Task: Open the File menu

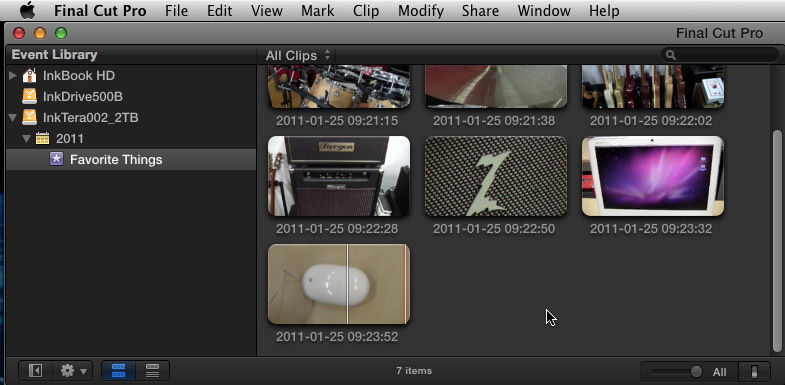Action: (x=177, y=11)
